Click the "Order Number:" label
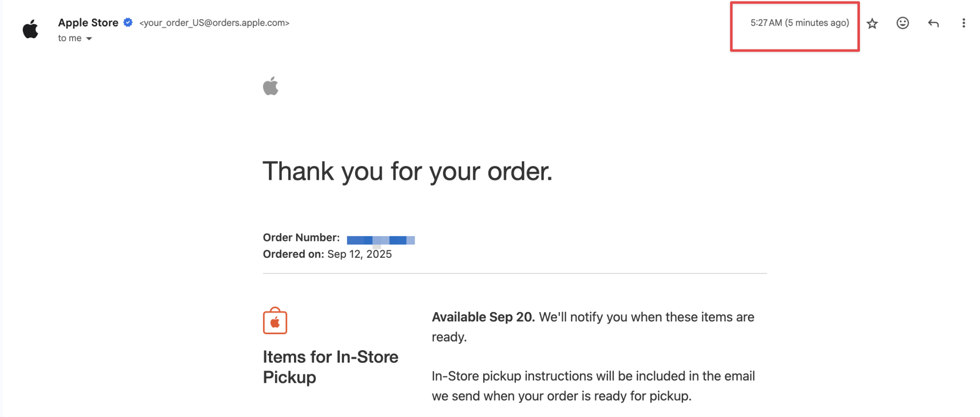Image resolution: width=980 pixels, height=417 pixels. pyautogui.click(x=301, y=238)
